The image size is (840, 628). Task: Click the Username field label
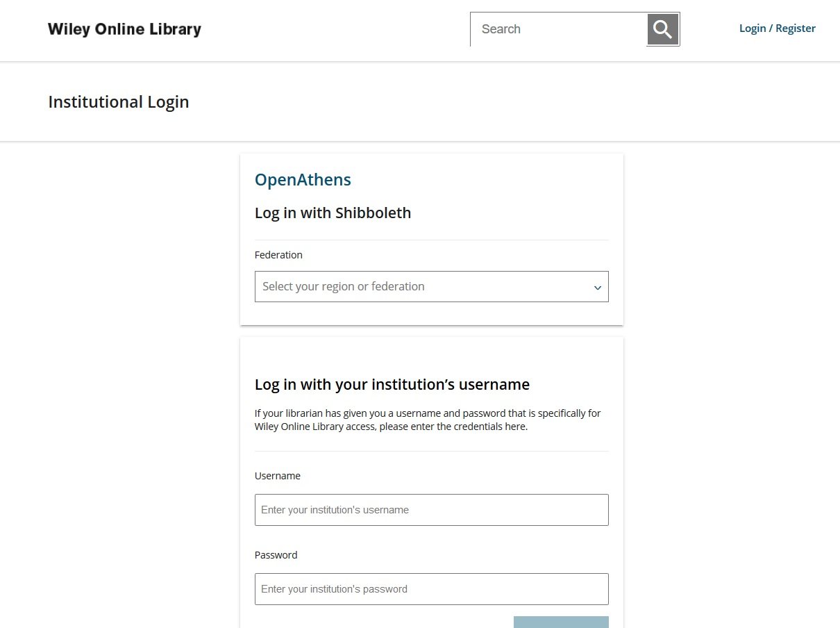(x=278, y=476)
